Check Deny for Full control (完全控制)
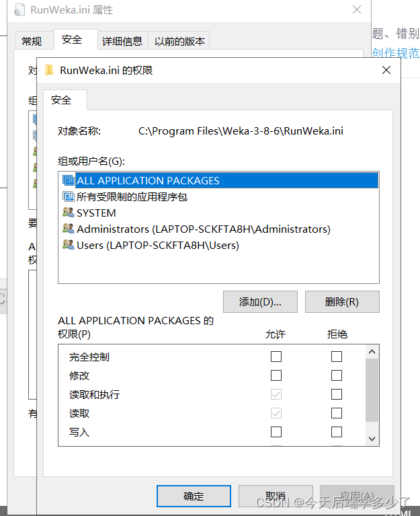The image size is (420, 516). point(337,357)
